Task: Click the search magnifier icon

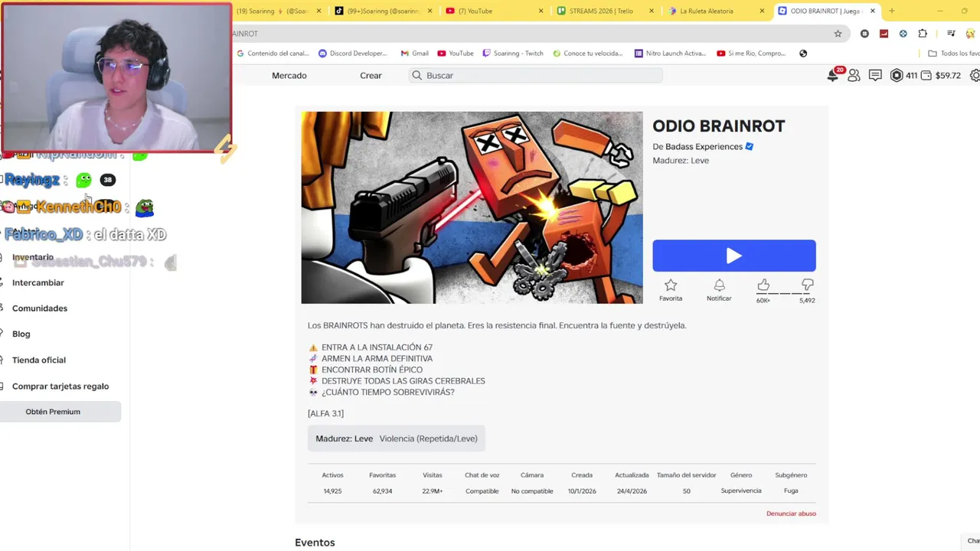Action: (416, 75)
